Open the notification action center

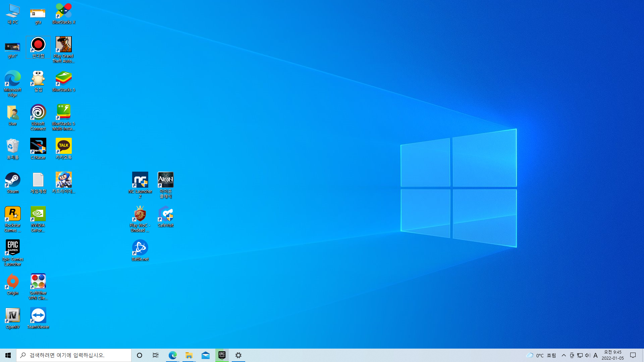tap(633, 355)
